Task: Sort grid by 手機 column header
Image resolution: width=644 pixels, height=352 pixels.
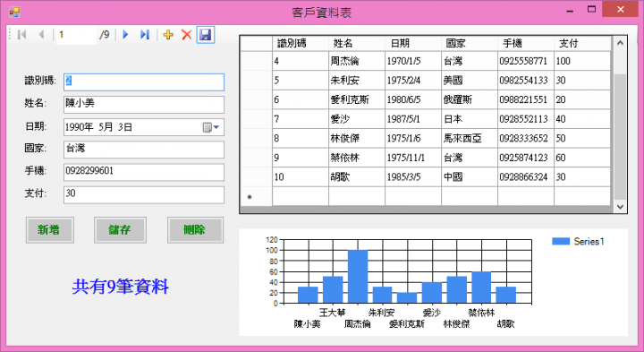Action: pos(526,43)
